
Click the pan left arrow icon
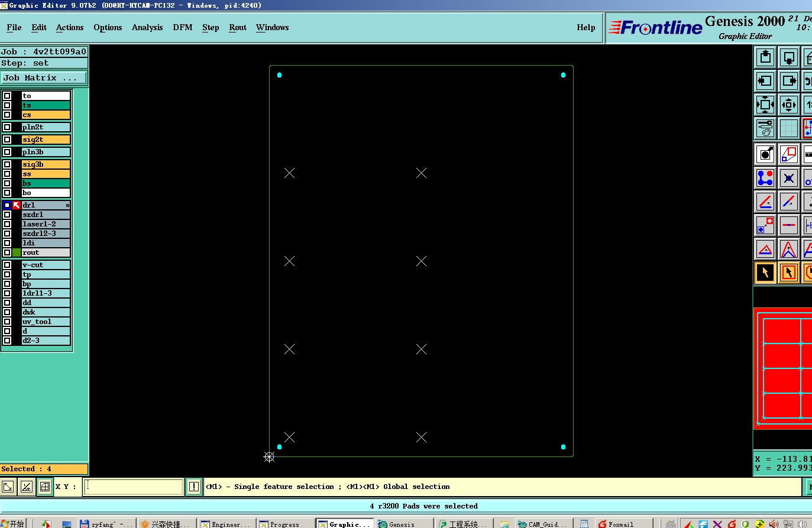click(x=765, y=81)
